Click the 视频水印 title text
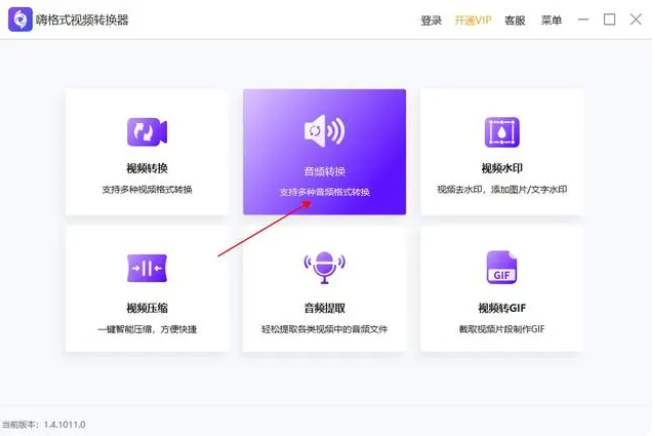 coord(502,168)
